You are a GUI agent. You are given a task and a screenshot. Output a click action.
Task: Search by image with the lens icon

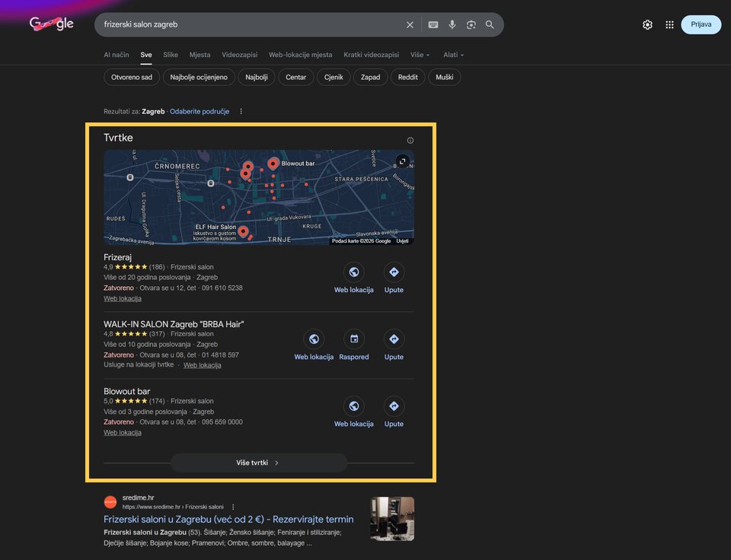click(x=471, y=24)
